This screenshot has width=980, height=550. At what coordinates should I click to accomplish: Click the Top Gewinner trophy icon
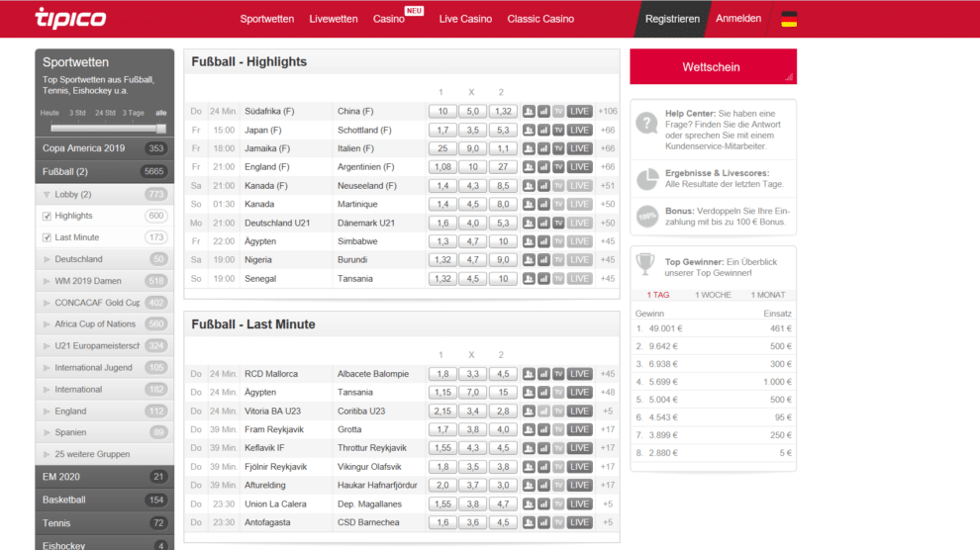(645, 263)
